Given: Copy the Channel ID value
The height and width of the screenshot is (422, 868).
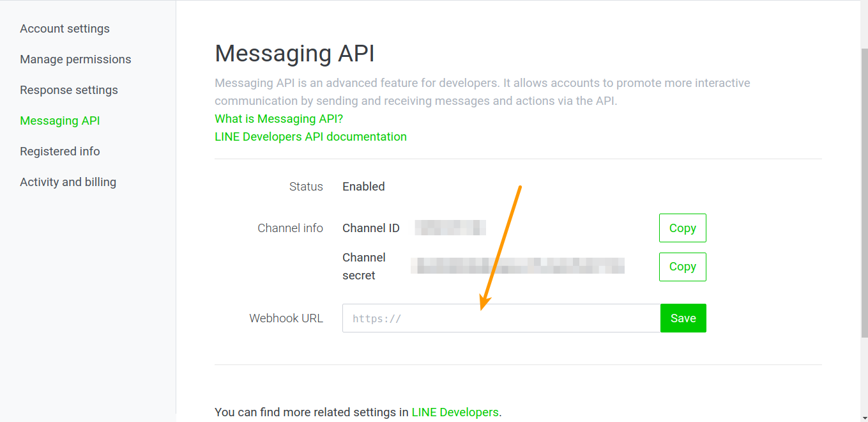Looking at the screenshot, I should click(682, 228).
